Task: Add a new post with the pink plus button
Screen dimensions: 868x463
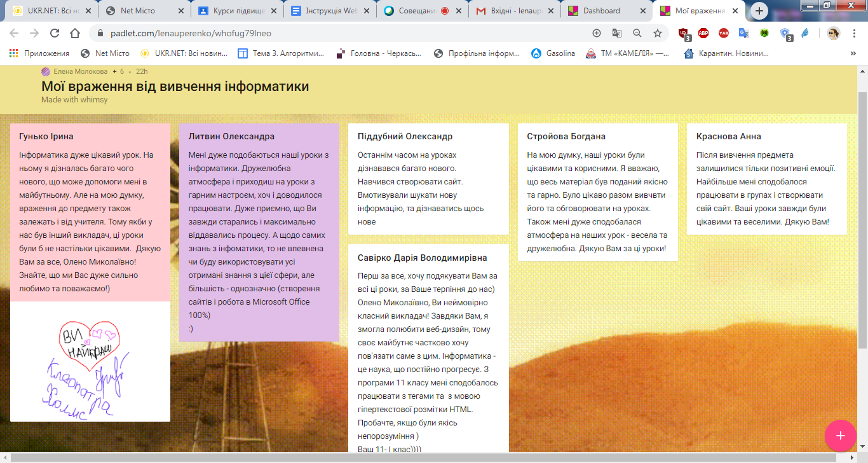Action: 840,436
